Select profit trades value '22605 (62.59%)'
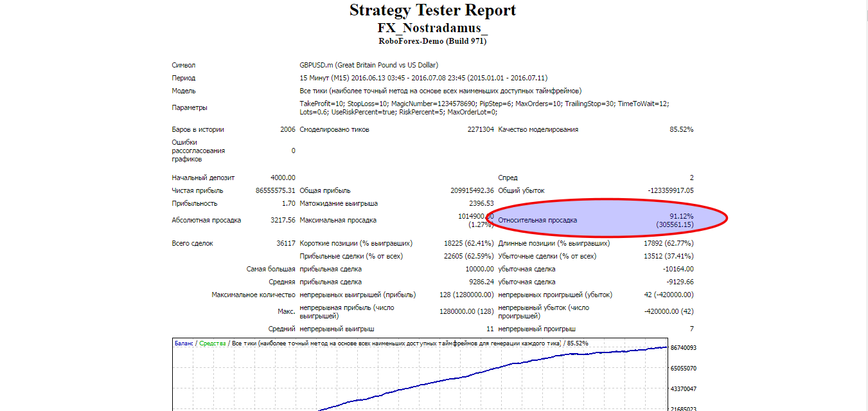The image size is (868, 411). [469, 256]
